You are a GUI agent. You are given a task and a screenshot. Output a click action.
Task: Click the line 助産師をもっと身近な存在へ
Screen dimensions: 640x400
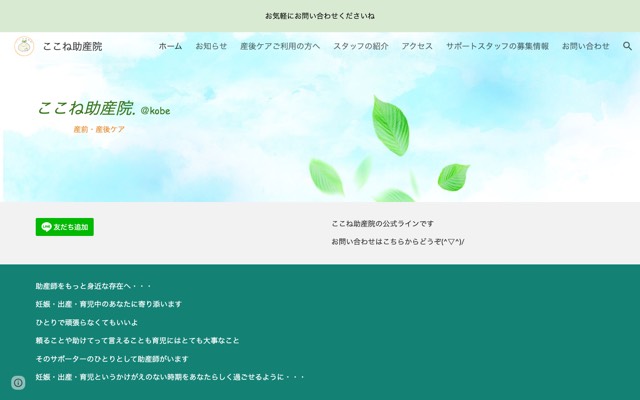[93, 286]
